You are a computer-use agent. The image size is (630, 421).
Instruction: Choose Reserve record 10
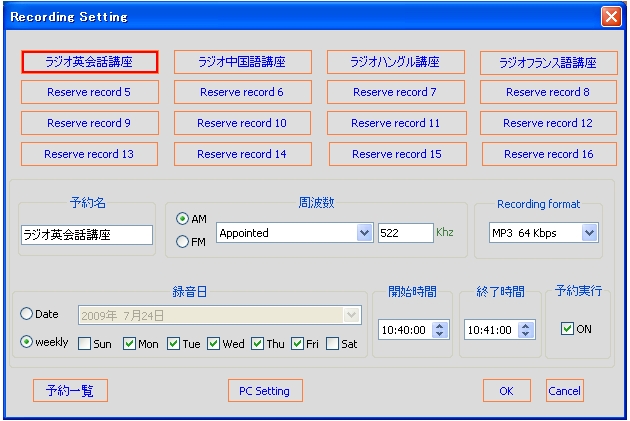coord(242,123)
